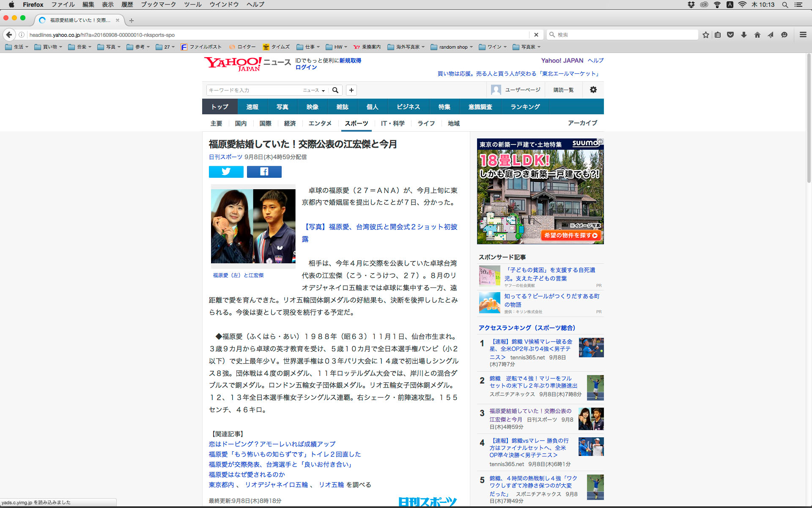Click the keyword search input field
The width and height of the screenshot is (812, 508).
(x=253, y=90)
